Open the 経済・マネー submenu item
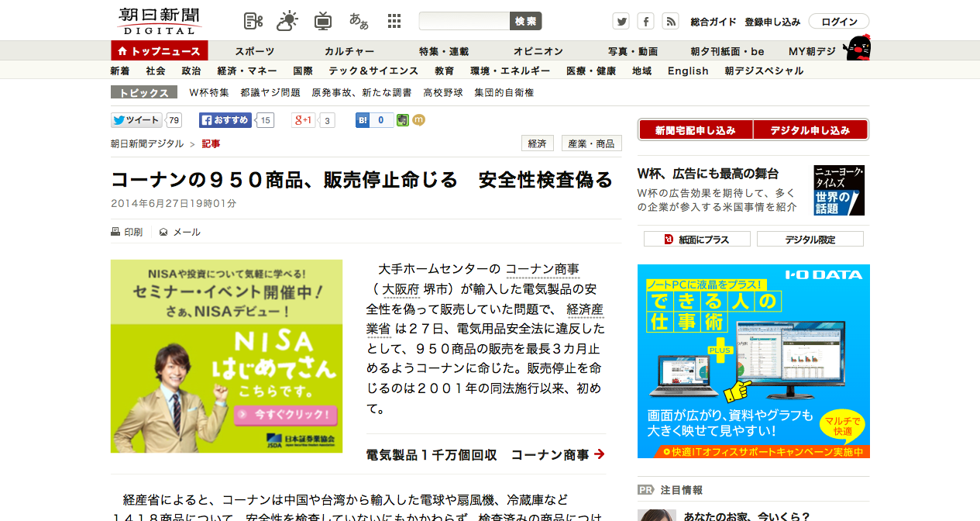Viewport: 980px width, 521px height. (247, 71)
